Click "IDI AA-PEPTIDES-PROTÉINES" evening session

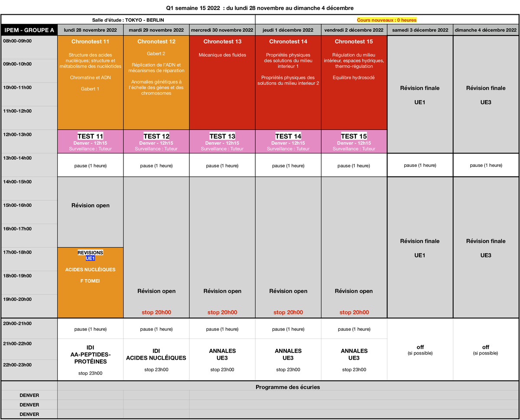(x=91, y=355)
